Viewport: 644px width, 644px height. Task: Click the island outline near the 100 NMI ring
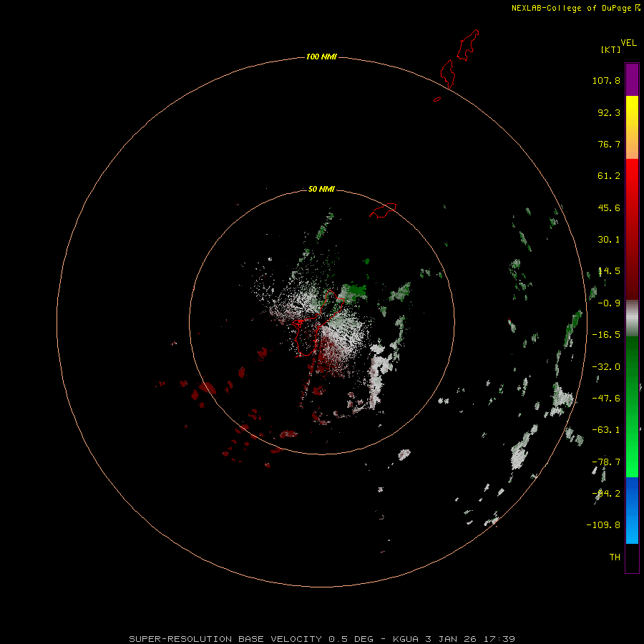(448, 74)
